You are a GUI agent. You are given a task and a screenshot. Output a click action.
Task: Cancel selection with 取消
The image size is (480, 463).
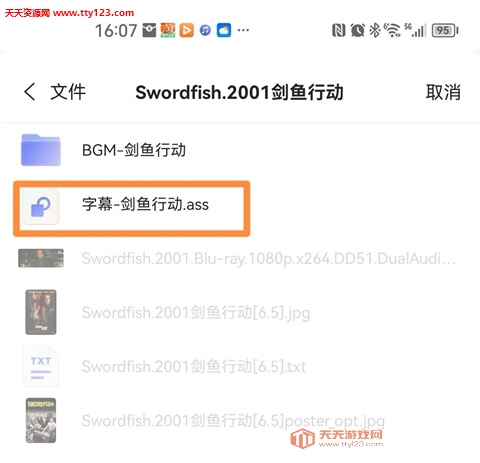(x=443, y=92)
